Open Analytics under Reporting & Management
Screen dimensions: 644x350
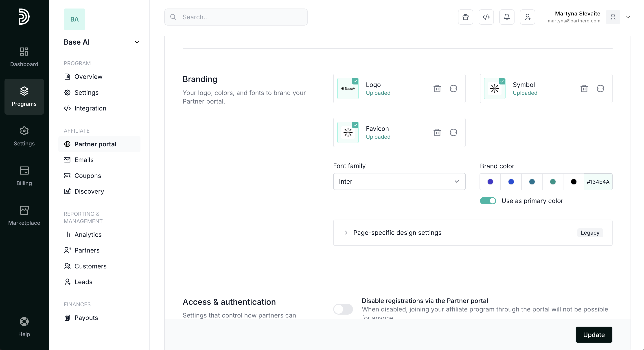(x=88, y=234)
